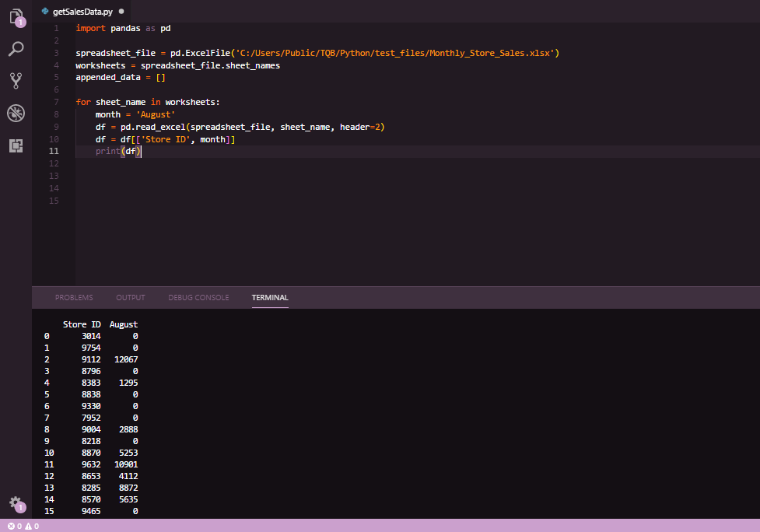Click value 5253 in terminal output
This screenshot has width=760, height=532.
(x=128, y=453)
